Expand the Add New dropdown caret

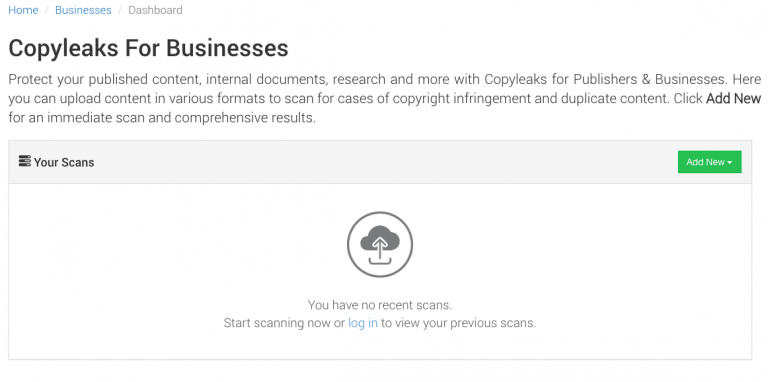[730, 163]
